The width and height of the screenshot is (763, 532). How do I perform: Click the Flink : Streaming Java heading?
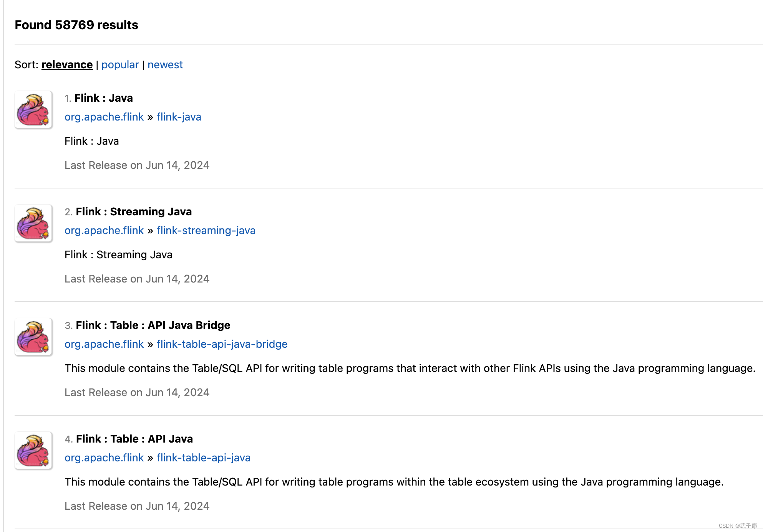(x=133, y=211)
